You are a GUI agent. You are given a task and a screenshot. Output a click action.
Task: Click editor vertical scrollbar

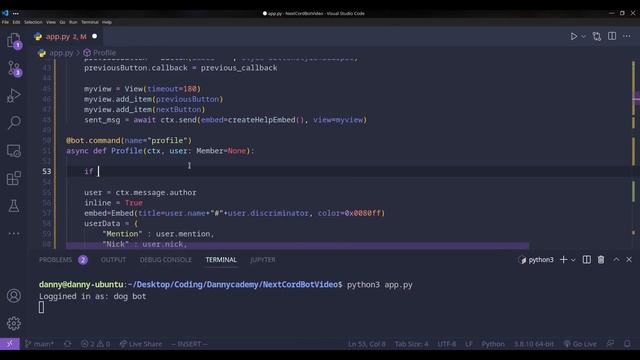click(634, 155)
